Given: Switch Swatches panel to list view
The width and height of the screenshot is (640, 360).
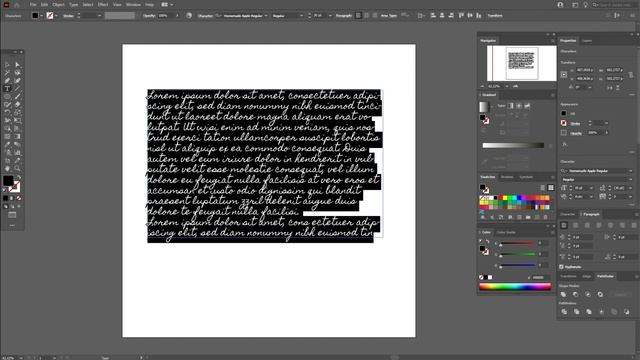Looking at the screenshot, I should (x=542, y=188).
